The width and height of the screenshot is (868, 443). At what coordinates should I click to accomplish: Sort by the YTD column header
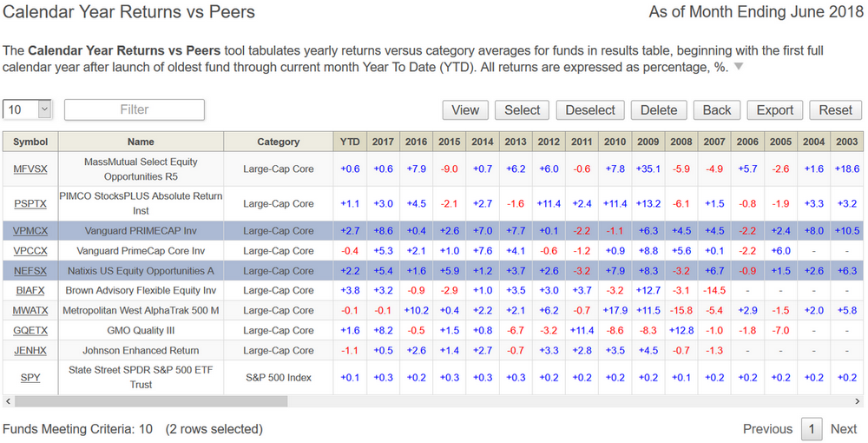click(x=350, y=142)
